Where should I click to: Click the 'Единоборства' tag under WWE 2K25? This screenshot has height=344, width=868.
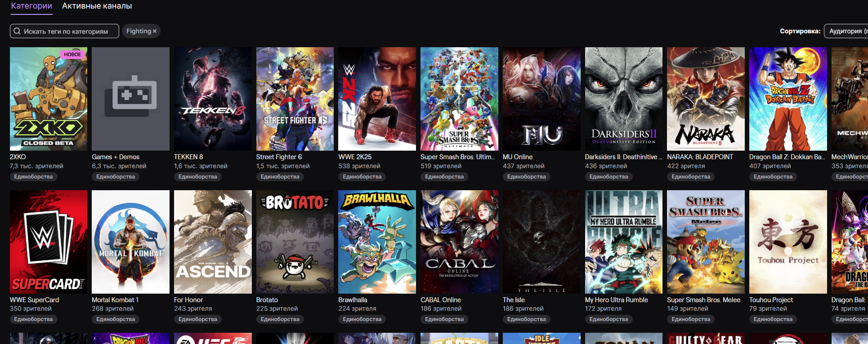tap(362, 177)
